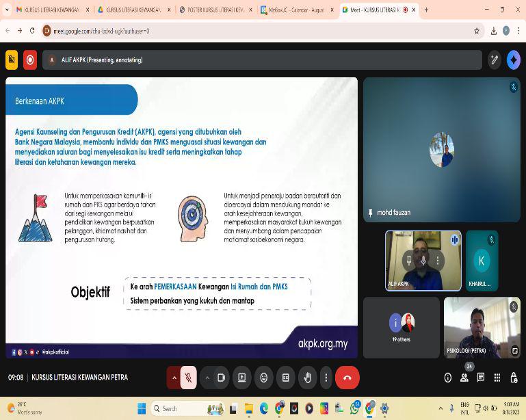Open the emoji reactions icon
Screen dimensions: 526x420
pyautogui.click(x=263, y=378)
